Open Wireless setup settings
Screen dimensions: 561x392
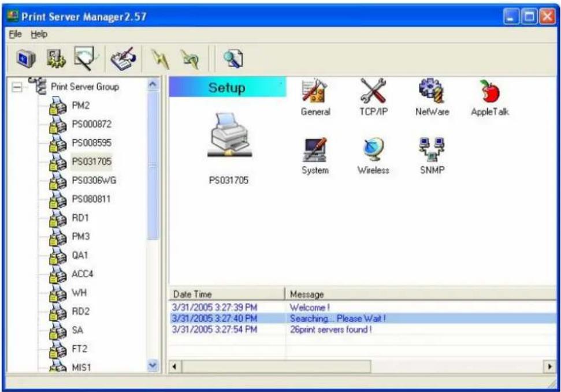pos(373,156)
